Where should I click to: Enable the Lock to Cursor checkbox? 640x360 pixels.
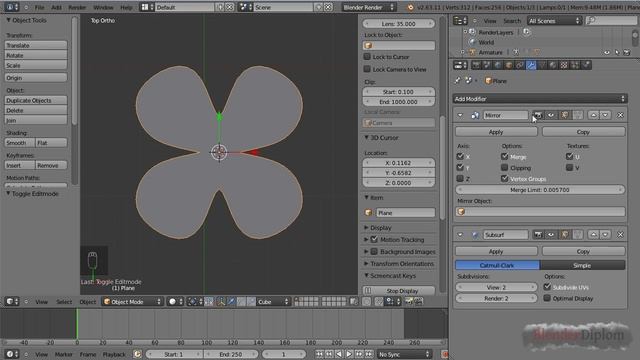367,57
